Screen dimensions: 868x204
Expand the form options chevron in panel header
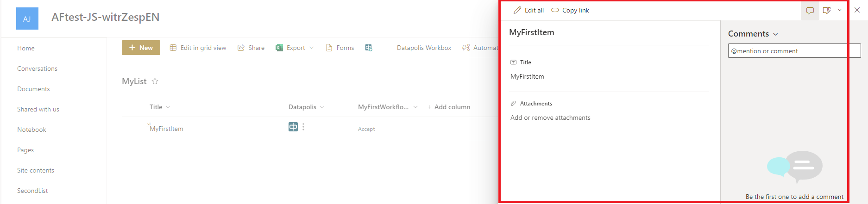coord(840,10)
